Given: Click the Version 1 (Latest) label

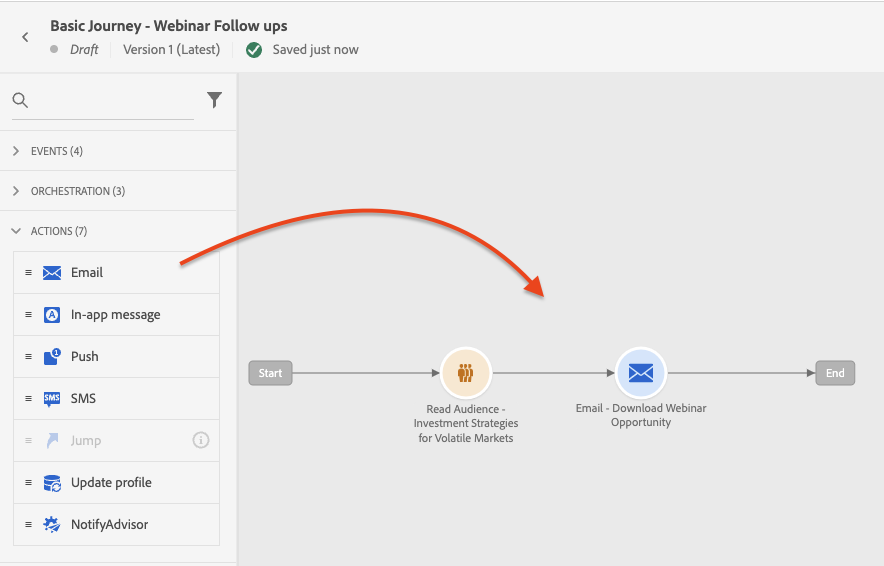Looking at the screenshot, I should pos(171,50).
